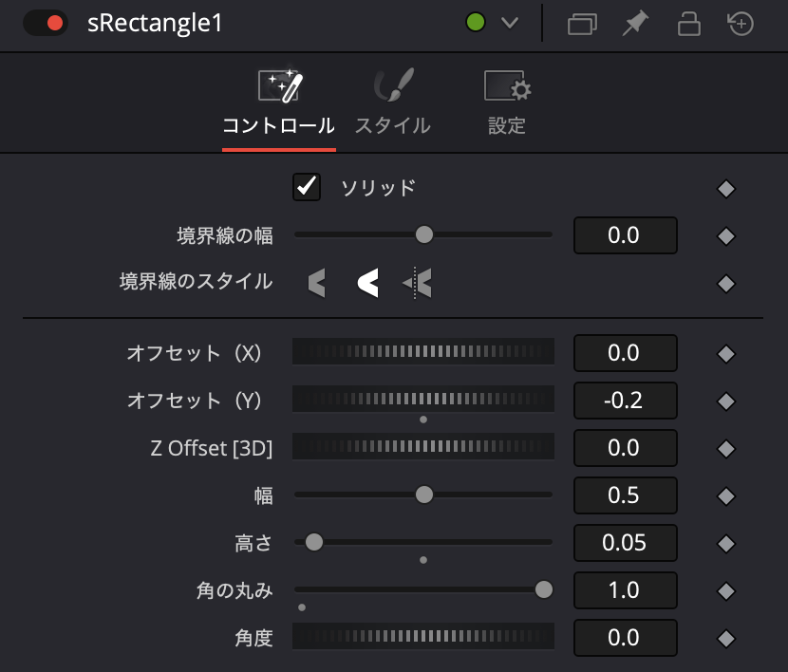Click the keyframe diamond next to 角の丸み
This screenshot has width=788, height=672.
725,589
